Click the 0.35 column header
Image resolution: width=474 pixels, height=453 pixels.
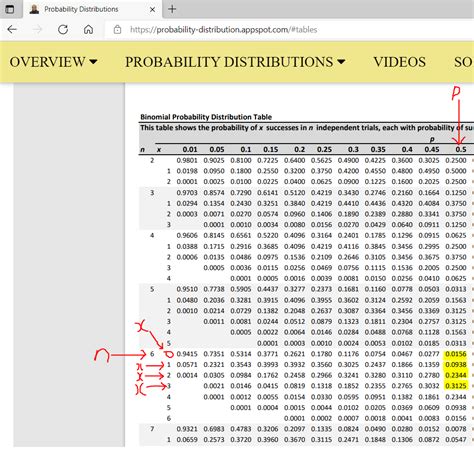[378, 149]
